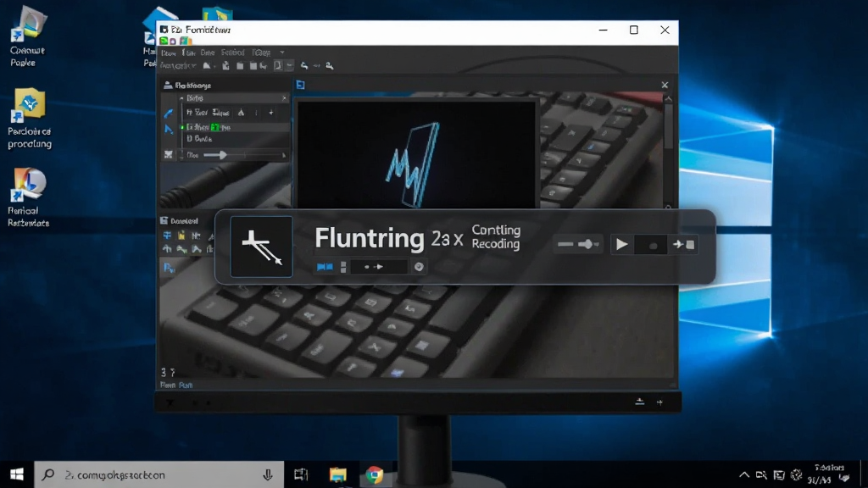
Task: Open File Explorer from the taskbar
Action: 337,474
